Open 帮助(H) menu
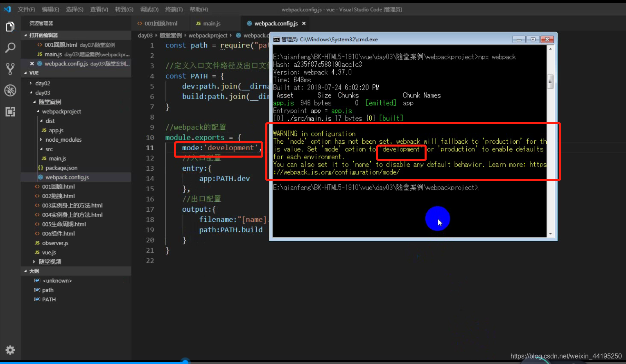This screenshot has height=364, width=626. [199, 9]
